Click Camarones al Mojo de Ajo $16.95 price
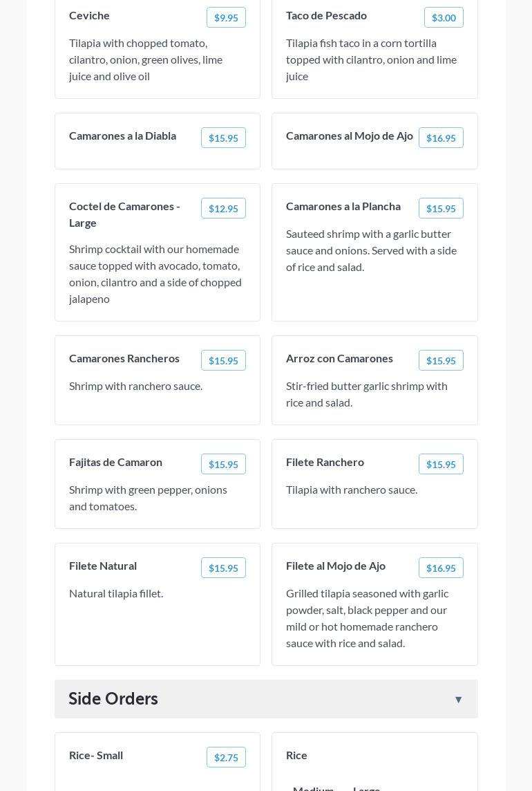The width and height of the screenshot is (532, 791). coord(441,138)
